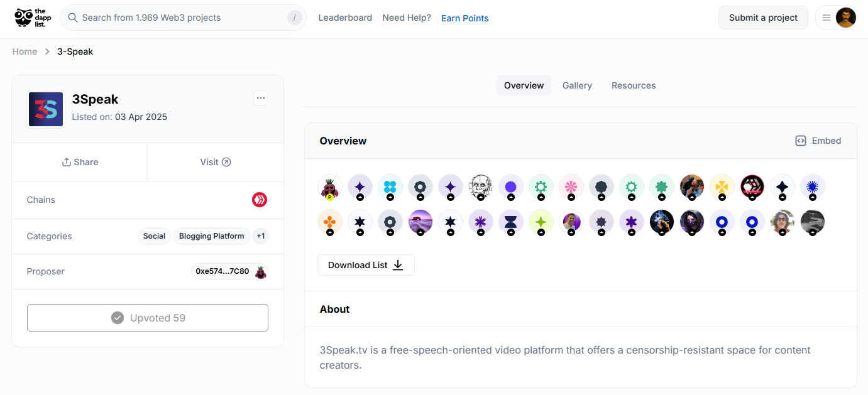Click the Embed code button
Image resolution: width=868 pixels, height=395 pixels.
[x=818, y=141]
